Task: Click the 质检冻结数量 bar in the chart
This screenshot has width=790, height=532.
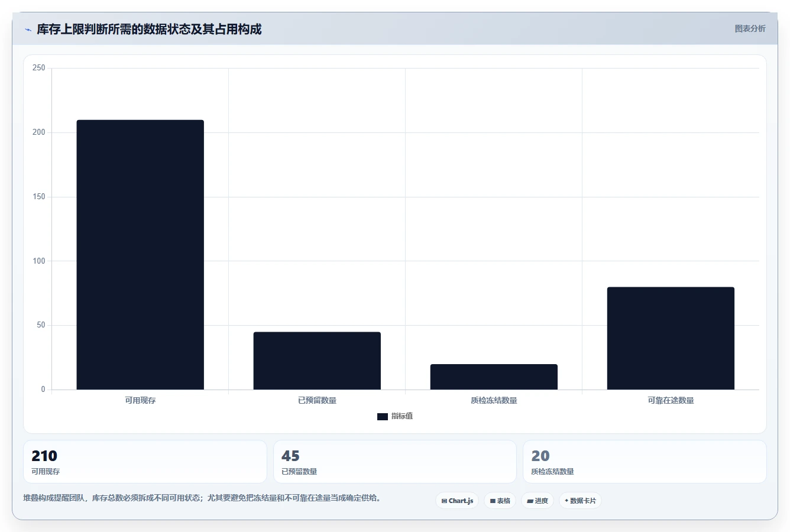Action: [494, 377]
